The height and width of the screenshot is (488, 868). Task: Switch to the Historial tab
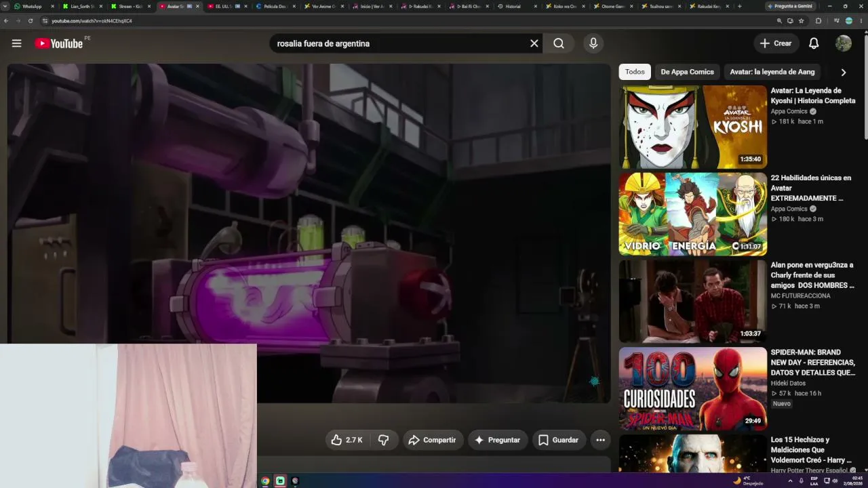click(517, 6)
